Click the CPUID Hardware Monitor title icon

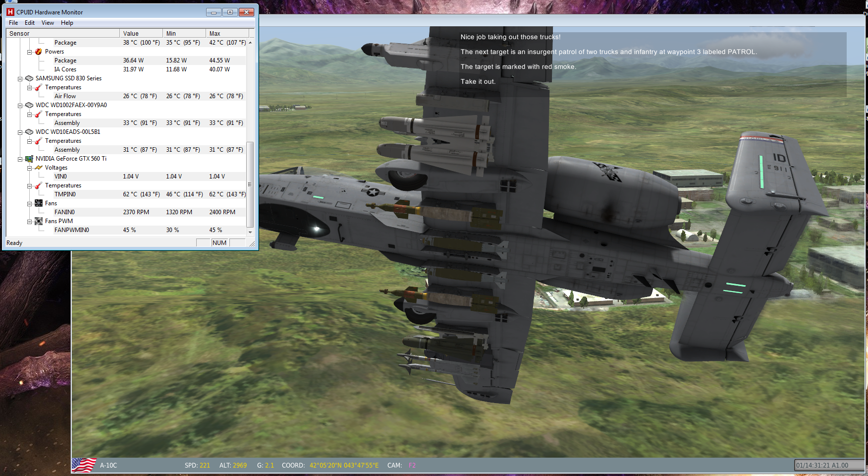(x=10, y=12)
